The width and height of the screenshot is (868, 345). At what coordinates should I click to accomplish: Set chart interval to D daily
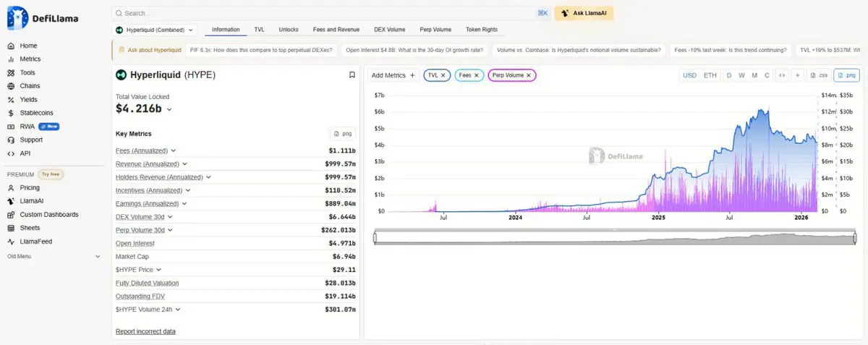pyautogui.click(x=729, y=75)
